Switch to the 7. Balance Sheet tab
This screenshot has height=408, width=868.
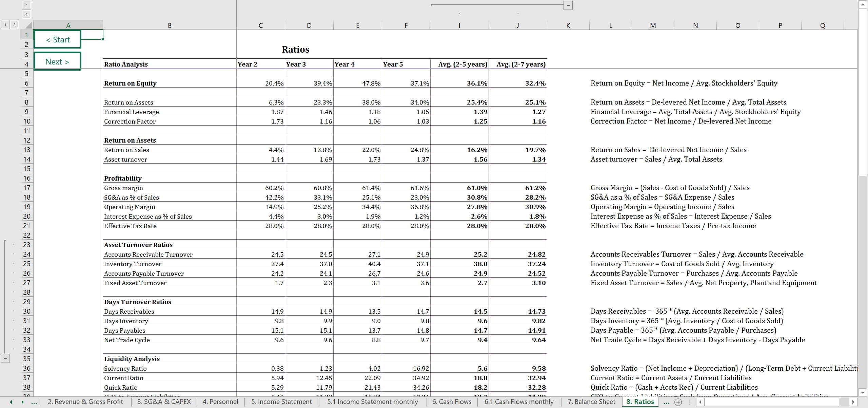click(591, 402)
